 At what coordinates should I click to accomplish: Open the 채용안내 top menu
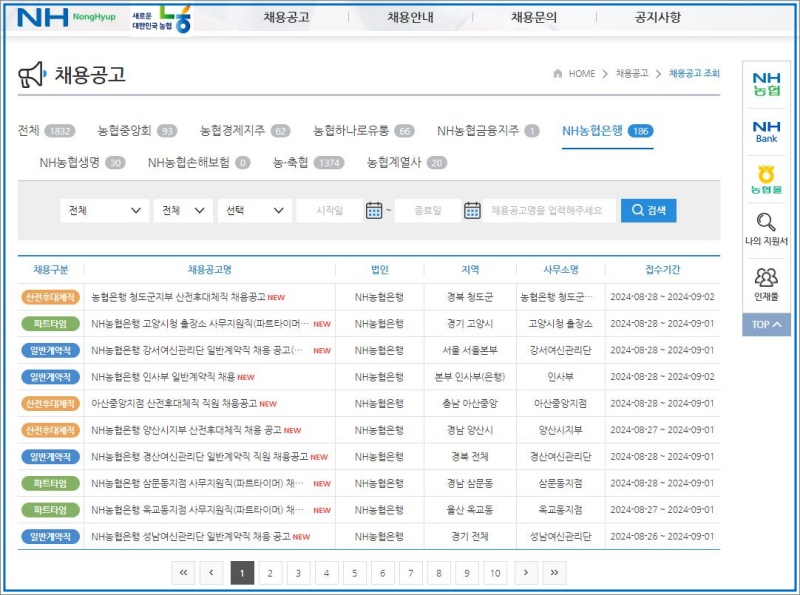(x=410, y=17)
